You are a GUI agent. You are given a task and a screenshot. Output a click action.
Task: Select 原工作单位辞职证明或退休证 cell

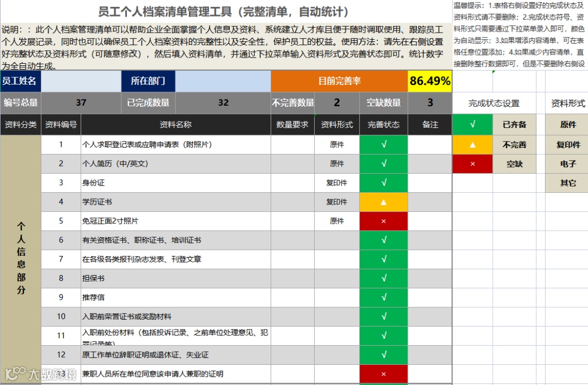(x=175, y=355)
